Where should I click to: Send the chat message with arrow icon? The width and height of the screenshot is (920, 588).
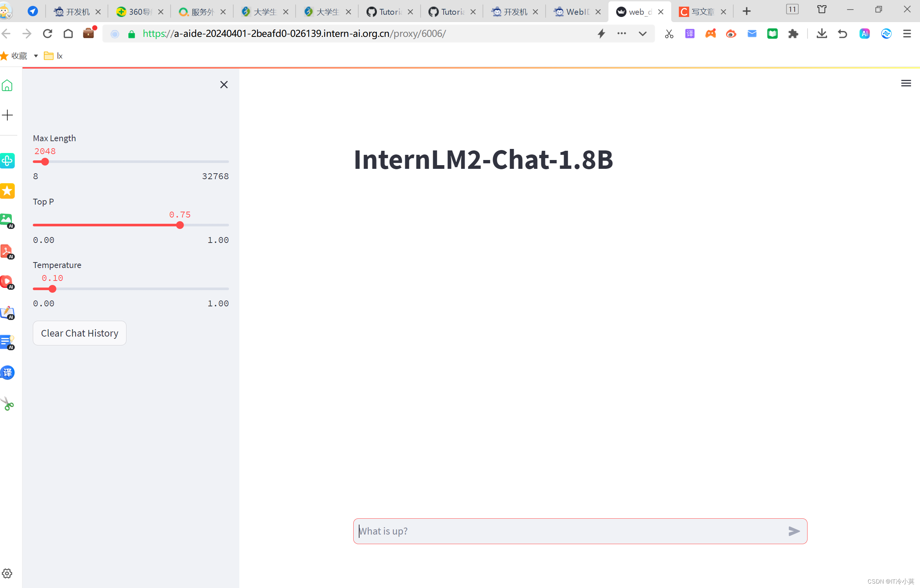click(794, 531)
